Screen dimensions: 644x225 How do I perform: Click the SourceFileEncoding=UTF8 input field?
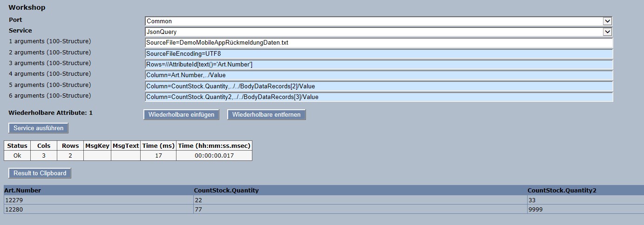(379, 53)
